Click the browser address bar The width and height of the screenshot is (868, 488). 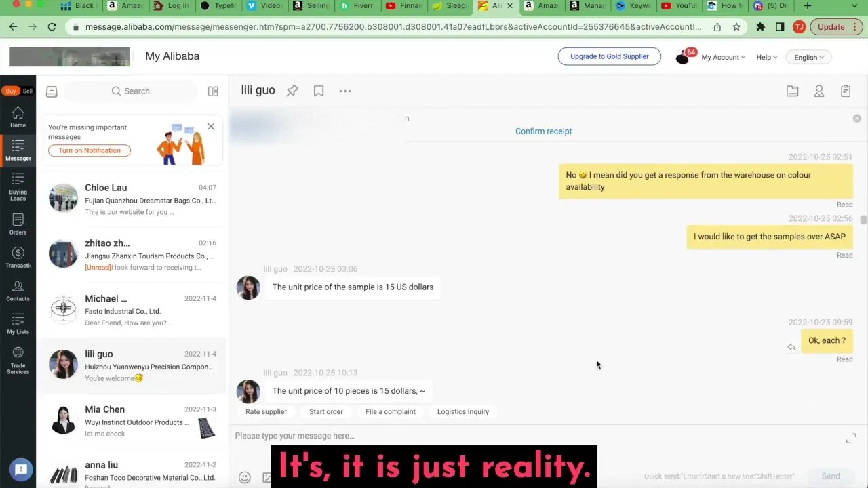click(x=387, y=27)
